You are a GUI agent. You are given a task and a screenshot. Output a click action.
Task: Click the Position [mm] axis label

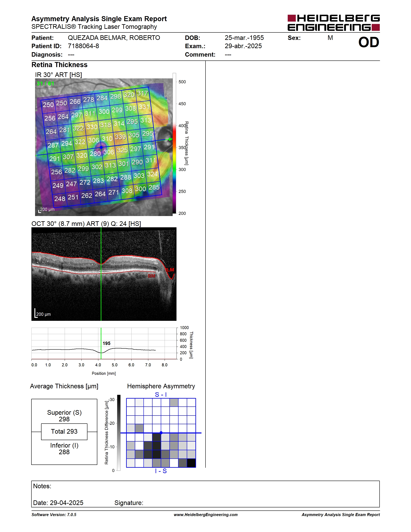(x=104, y=373)
